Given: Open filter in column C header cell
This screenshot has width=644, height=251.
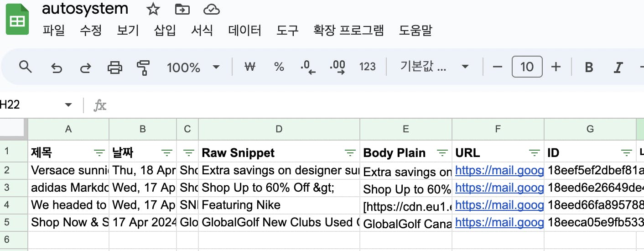Looking at the screenshot, I should tap(188, 153).
